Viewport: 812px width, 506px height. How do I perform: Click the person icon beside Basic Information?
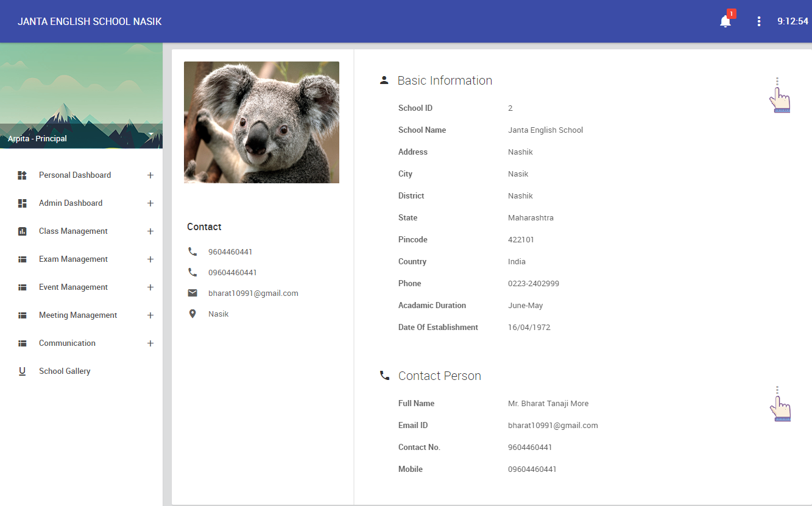tap(384, 80)
